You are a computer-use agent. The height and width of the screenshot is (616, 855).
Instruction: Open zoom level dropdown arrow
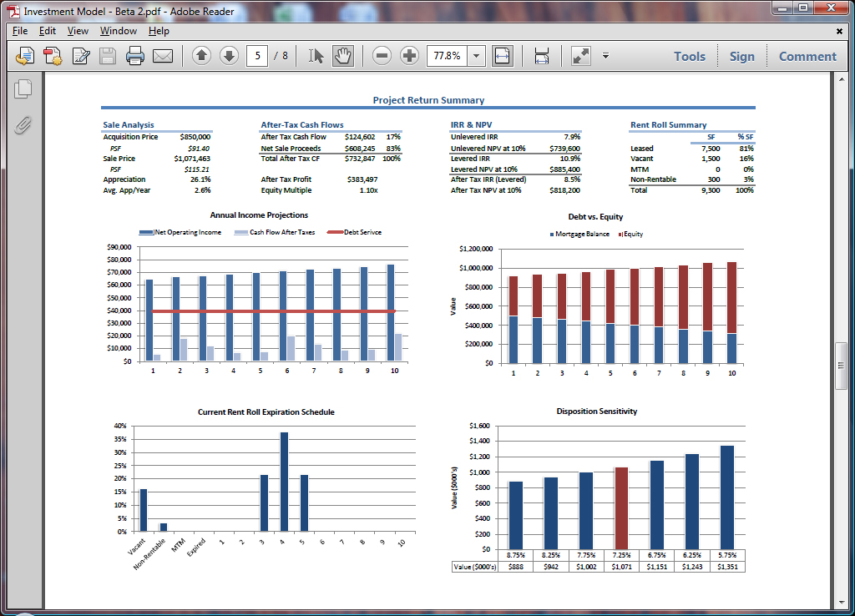[x=477, y=56]
